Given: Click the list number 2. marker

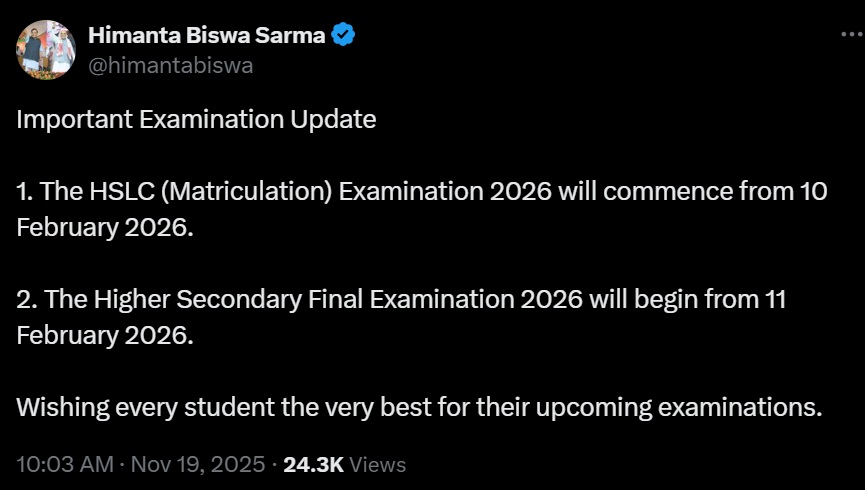Looking at the screenshot, I should coord(27,299).
